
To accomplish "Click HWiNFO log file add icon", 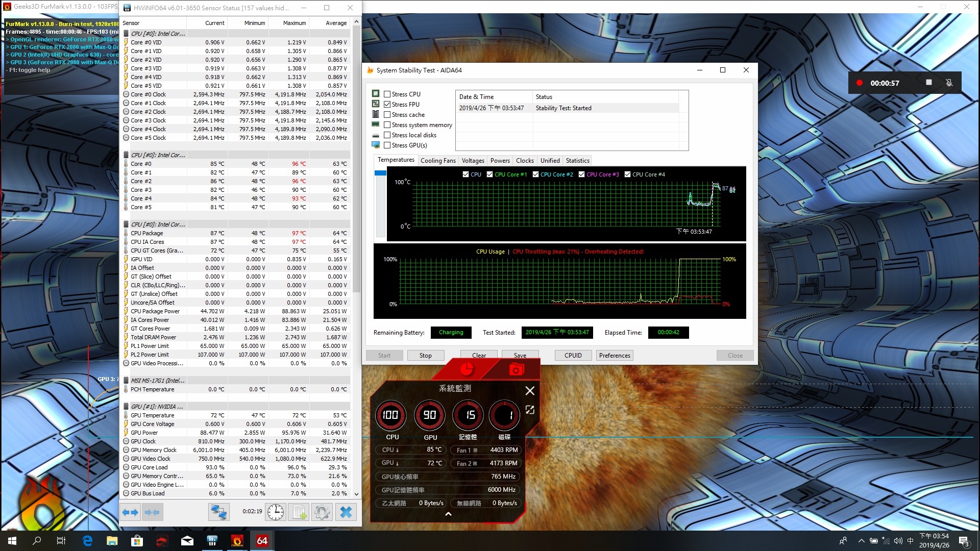I will point(300,512).
